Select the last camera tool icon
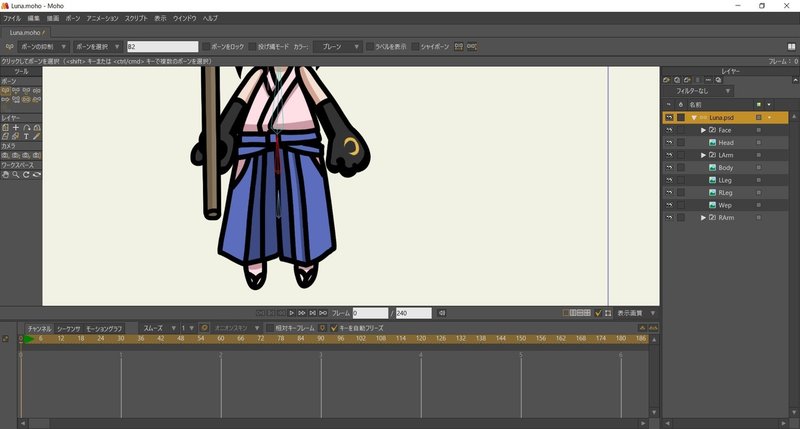The height and width of the screenshot is (429, 800). [x=36, y=155]
